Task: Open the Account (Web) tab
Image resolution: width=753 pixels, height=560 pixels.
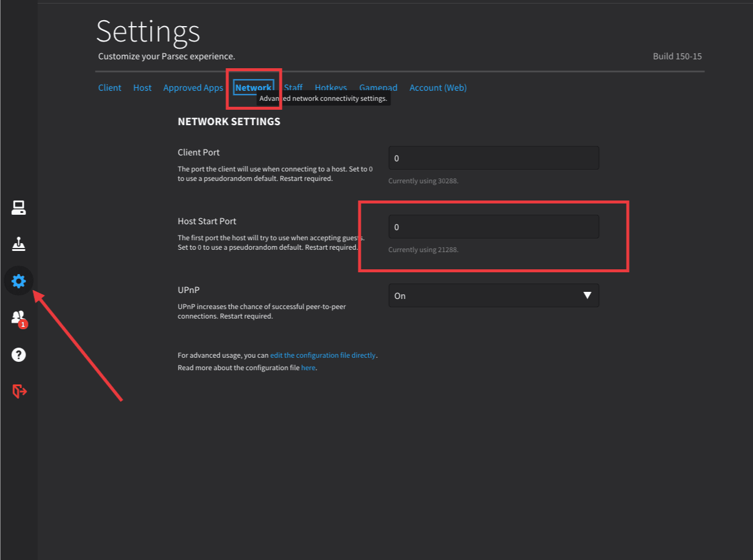Action: pyautogui.click(x=438, y=88)
